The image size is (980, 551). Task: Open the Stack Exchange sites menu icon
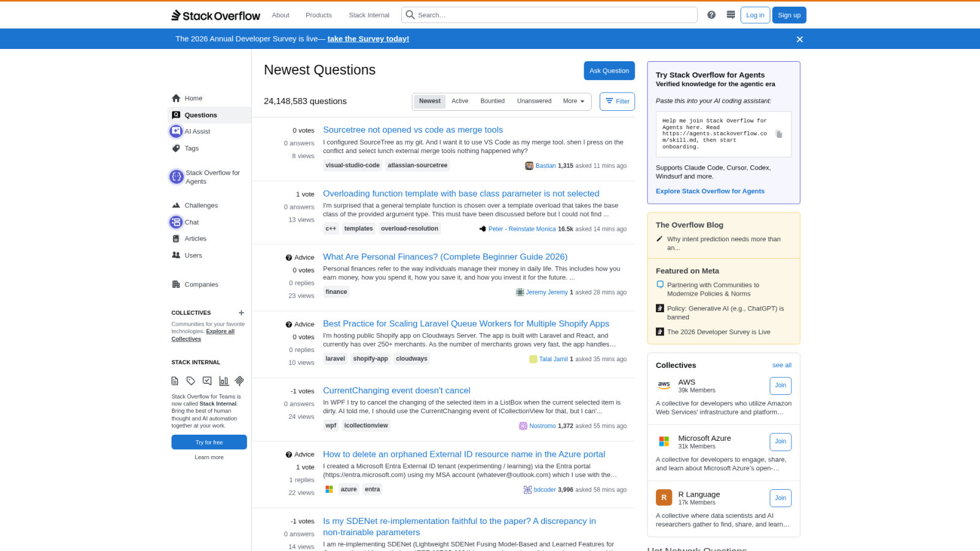tap(731, 15)
